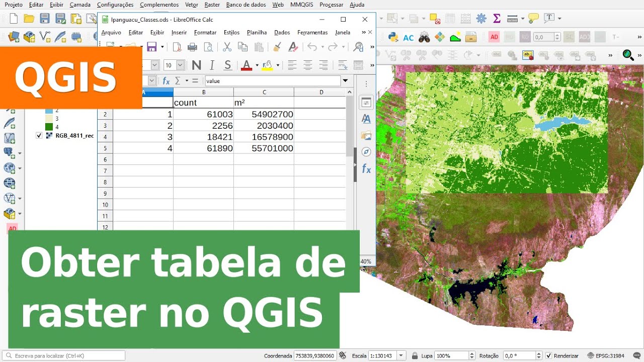Click the QGIS locator search box

(x=64, y=355)
